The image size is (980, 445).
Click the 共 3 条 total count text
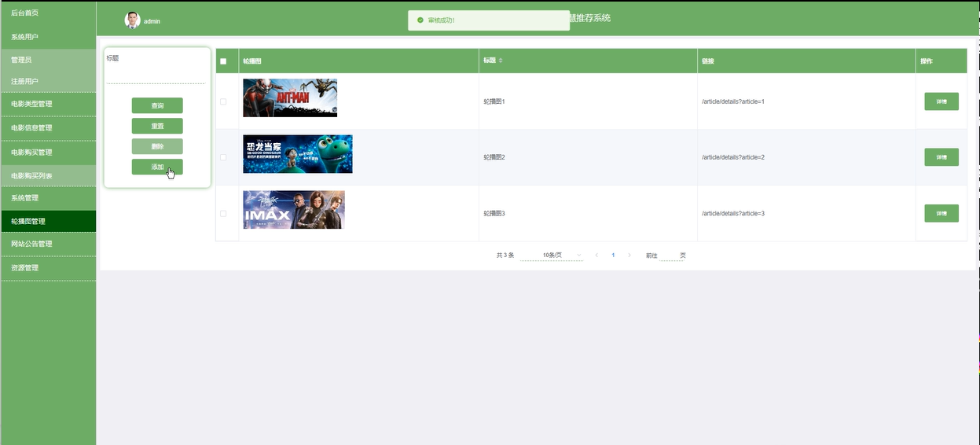pos(505,256)
